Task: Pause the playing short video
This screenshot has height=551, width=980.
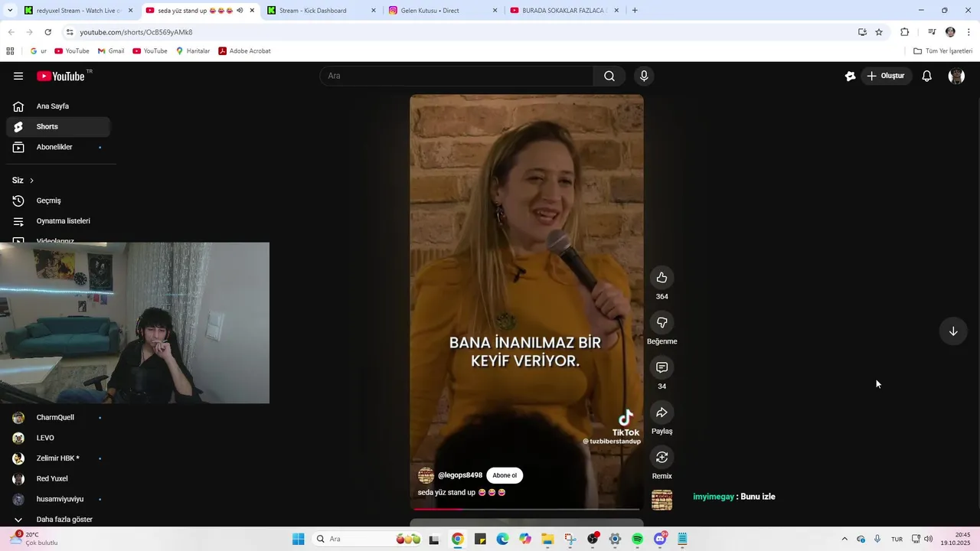Action: click(527, 302)
